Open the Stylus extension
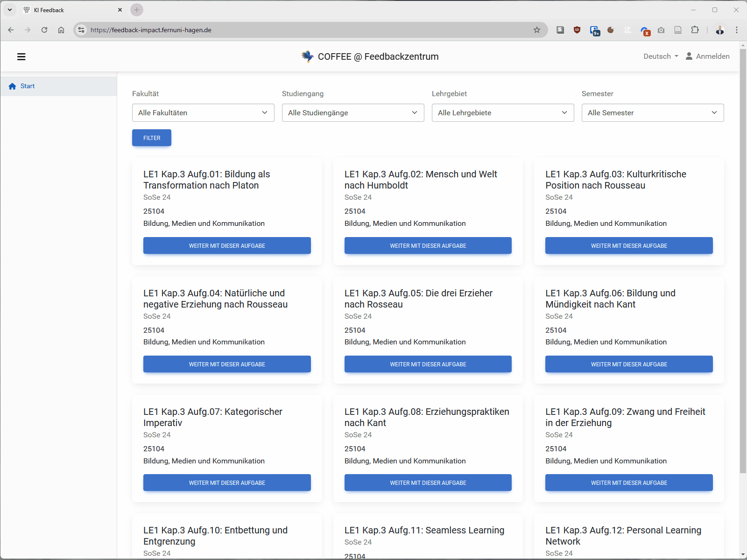Viewport: 747px width, 560px height. click(x=560, y=30)
